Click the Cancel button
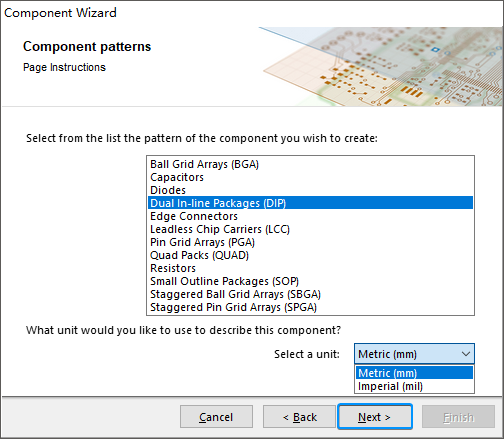Image resolution: width=504 pixels, height=439 pixels. pyautogui.click(x=216, y=417)
